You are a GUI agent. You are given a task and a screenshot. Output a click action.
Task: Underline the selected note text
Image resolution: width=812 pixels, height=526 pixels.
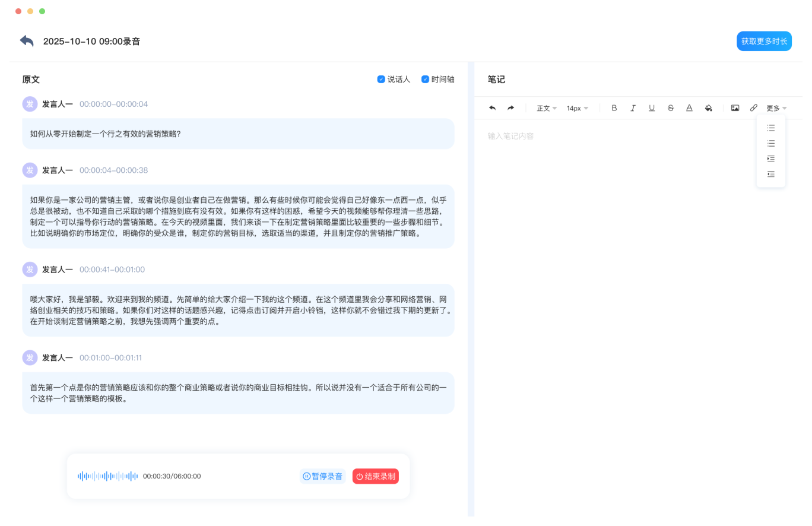[652, 108]
